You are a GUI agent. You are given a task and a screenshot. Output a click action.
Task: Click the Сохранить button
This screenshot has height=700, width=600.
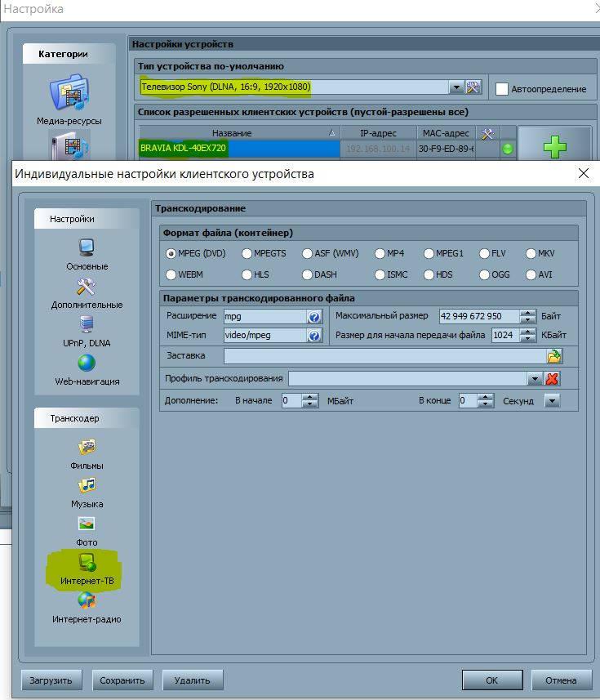122,680
